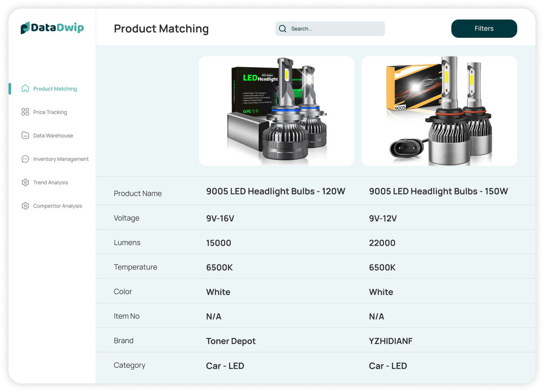Screen dimensions: 544x392
Task: Click the magnifier icon in search bar
Action: point(283,28)
